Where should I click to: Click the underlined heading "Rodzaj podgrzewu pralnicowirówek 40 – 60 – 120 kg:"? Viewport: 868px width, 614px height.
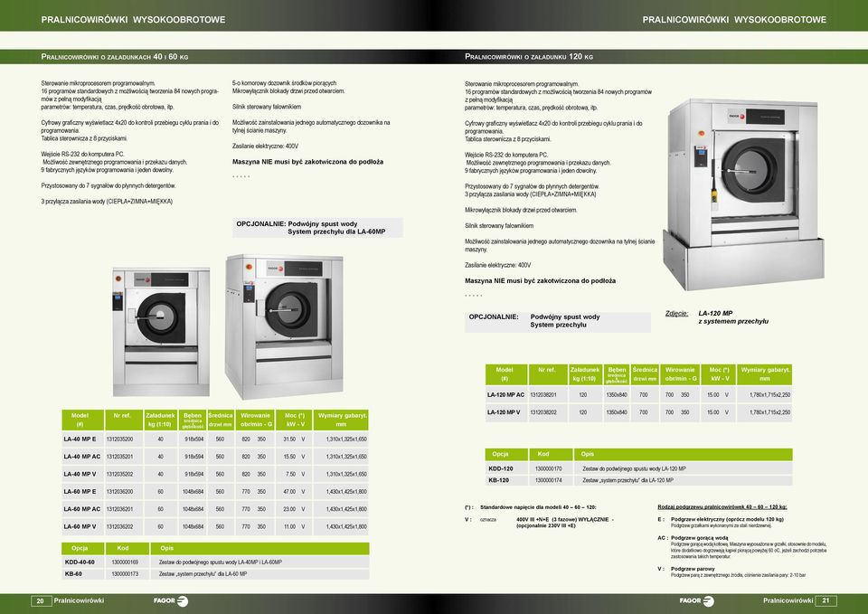click(722, 506)
